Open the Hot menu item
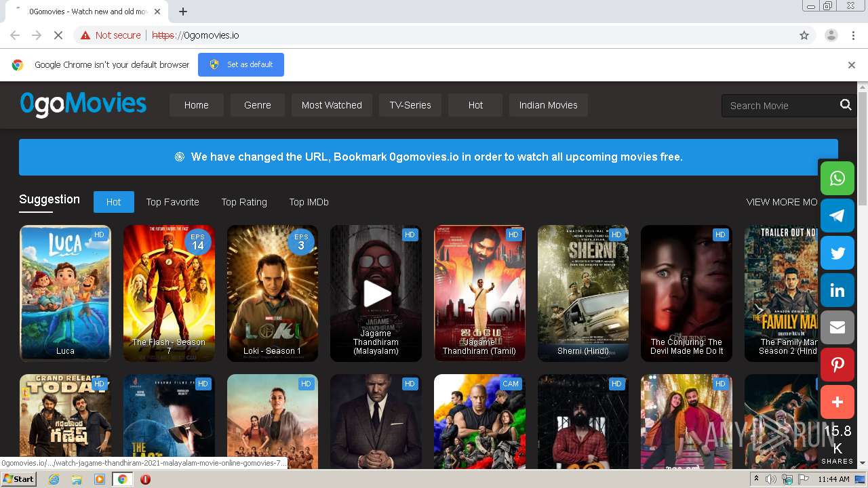Viewport: 868px width, 488px height. (x=475, y=105)
